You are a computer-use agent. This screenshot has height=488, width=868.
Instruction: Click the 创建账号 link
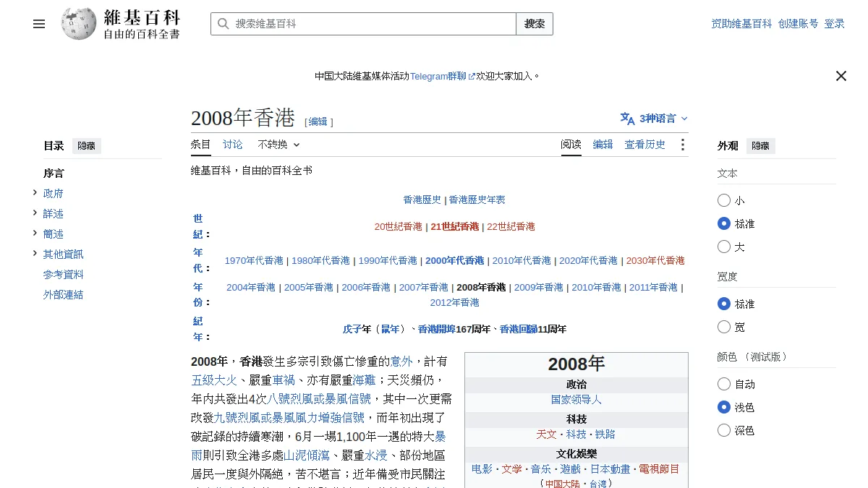click(799, 24)
